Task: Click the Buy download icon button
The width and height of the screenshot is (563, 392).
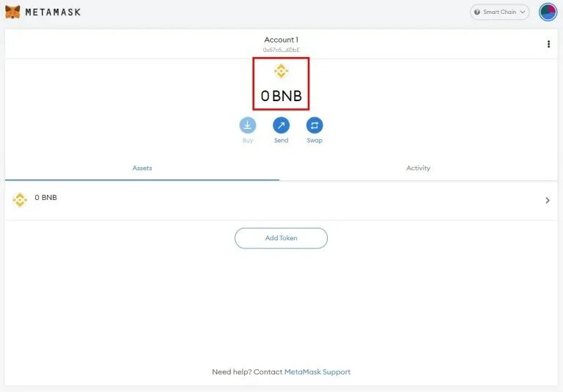Action: click(248, 125)
